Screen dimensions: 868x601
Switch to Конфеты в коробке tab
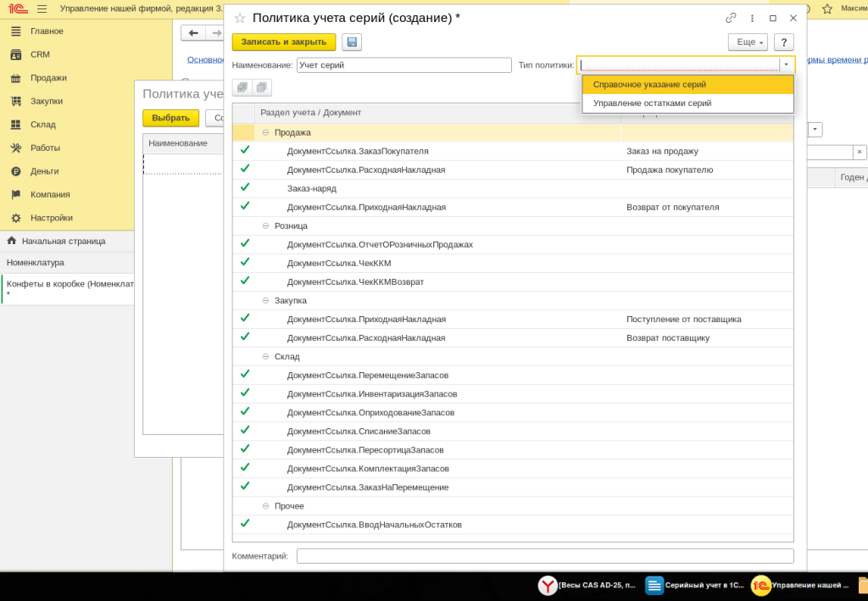(x=67, y=289)
